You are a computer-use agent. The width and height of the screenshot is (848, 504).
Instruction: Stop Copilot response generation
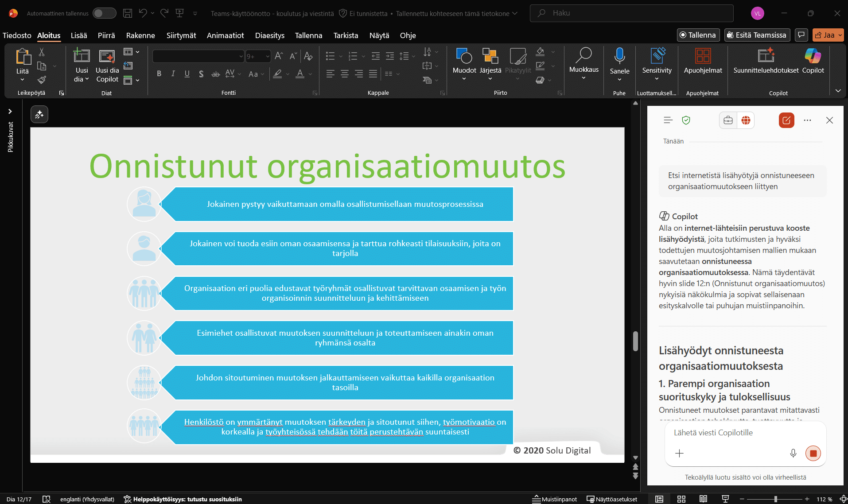813,453
